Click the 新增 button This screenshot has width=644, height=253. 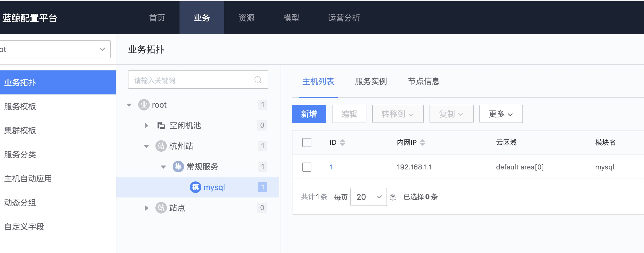[x=309, y=114]
